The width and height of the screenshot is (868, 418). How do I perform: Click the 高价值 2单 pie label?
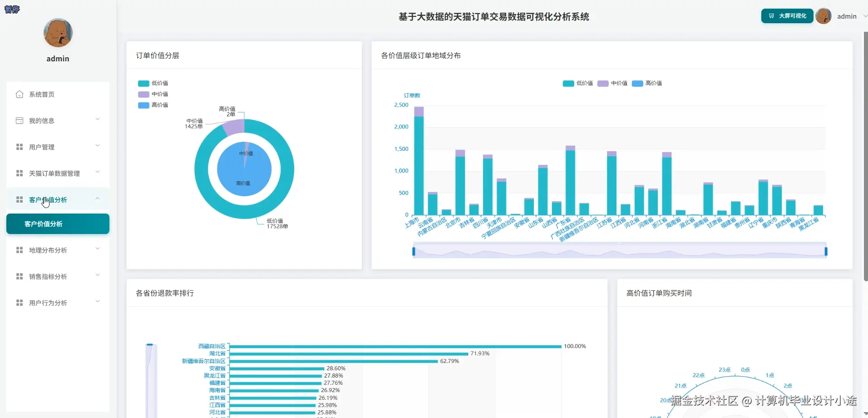227,111
